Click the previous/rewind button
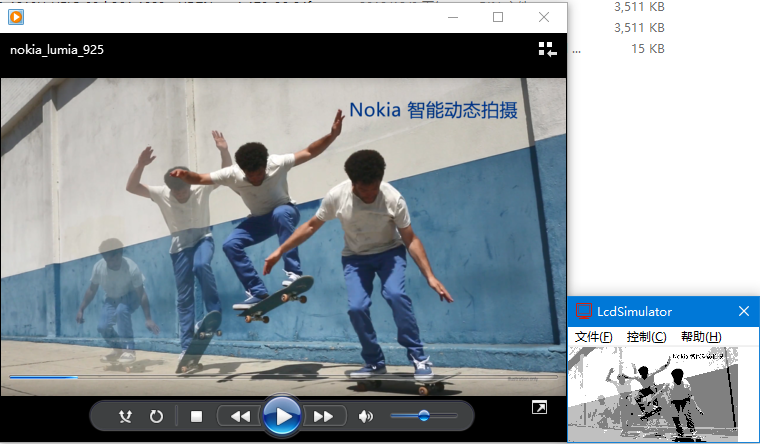Viewport: 760px width, 444px height. point(240,416)
